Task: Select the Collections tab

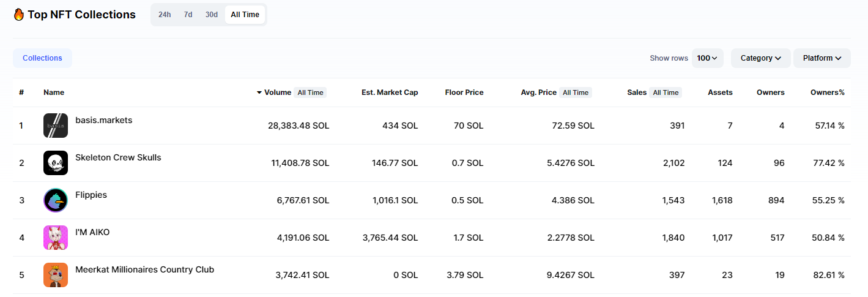Action: click(42, 58)
